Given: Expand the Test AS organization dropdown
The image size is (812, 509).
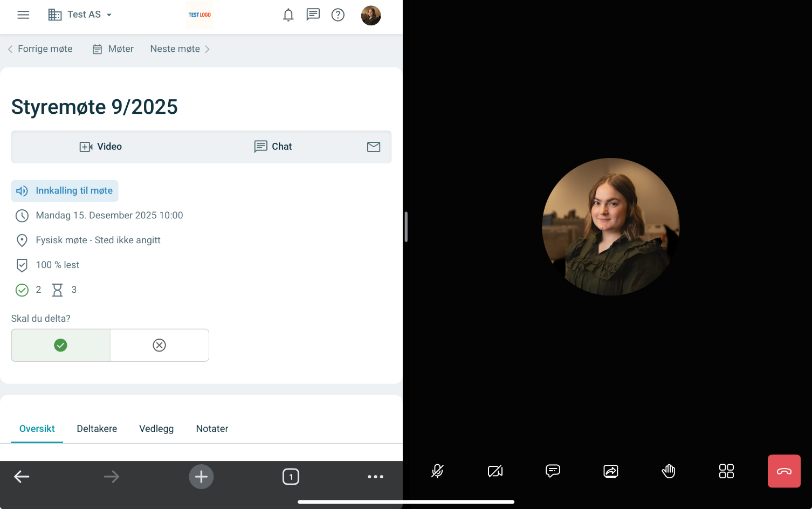Looking at the screenshot, I should click(x=80, y=15).
